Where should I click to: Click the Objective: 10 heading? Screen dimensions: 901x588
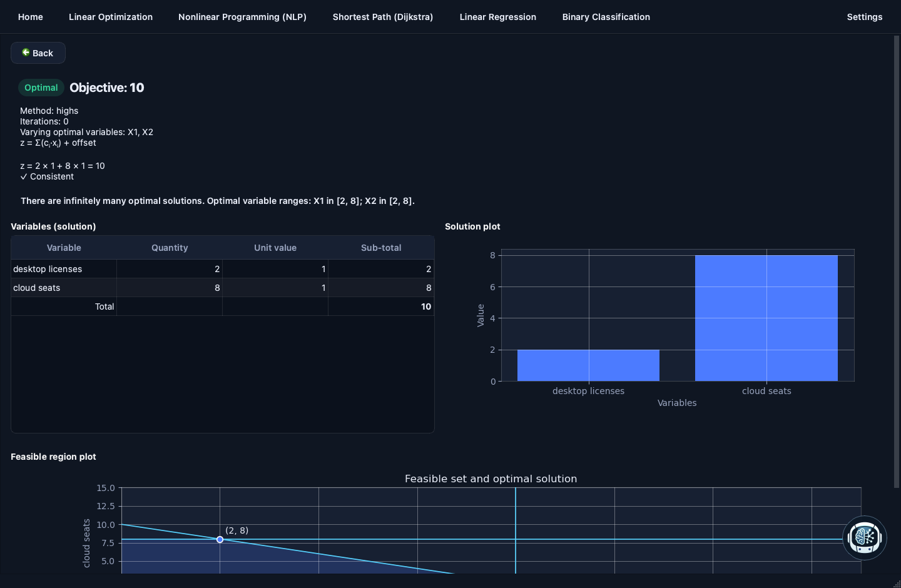[107, 88]
